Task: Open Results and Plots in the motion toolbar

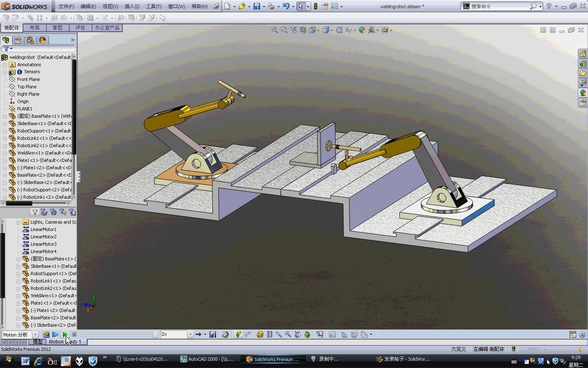Action: pos(319,334)
